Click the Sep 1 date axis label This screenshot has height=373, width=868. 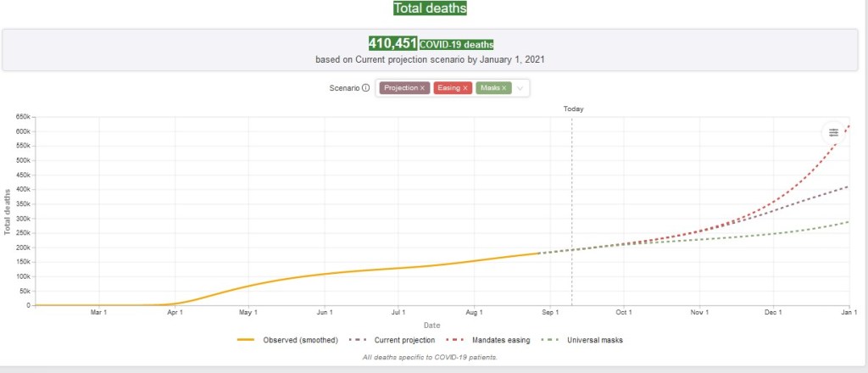click(549, 313)
